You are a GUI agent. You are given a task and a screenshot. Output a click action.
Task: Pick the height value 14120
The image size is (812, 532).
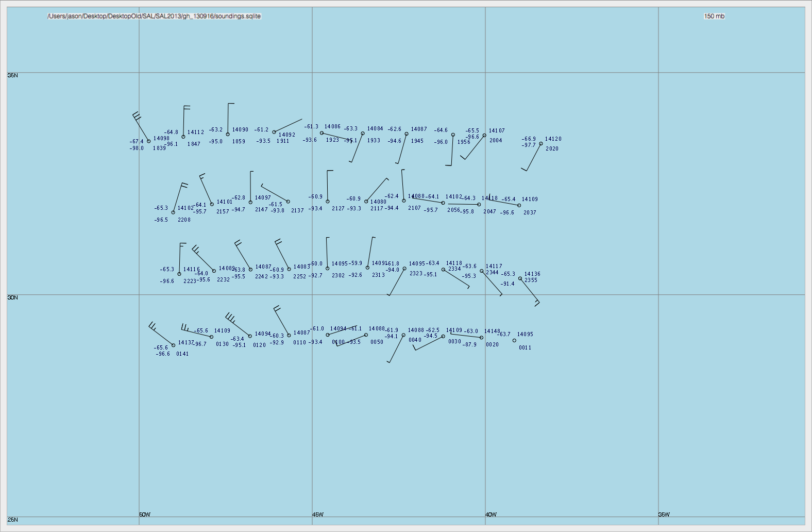[x=553, y=139]
